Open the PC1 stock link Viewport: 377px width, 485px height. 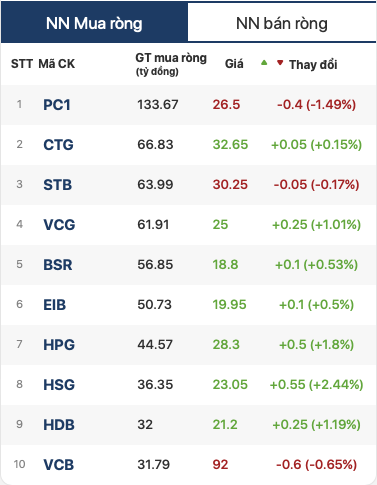(57, 105)
